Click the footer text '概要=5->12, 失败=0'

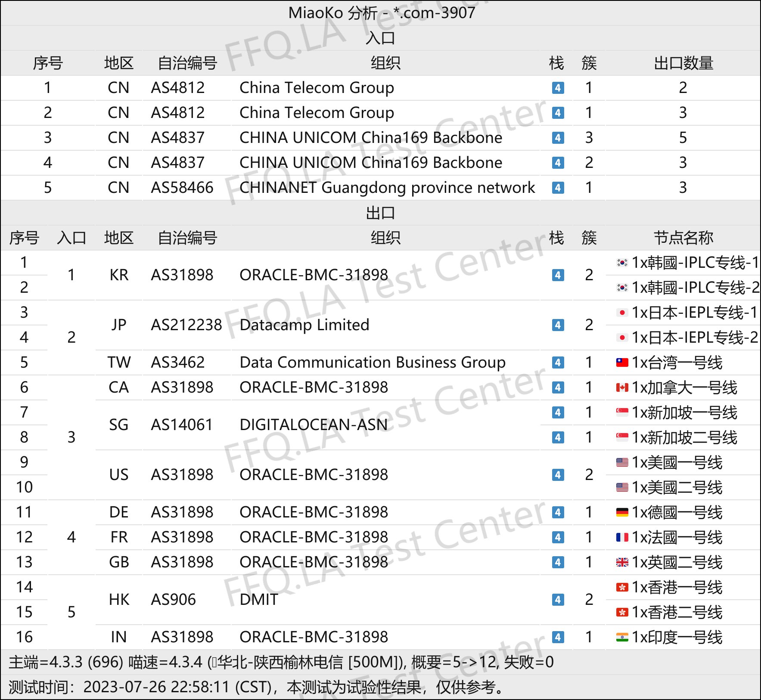[482, 662]
